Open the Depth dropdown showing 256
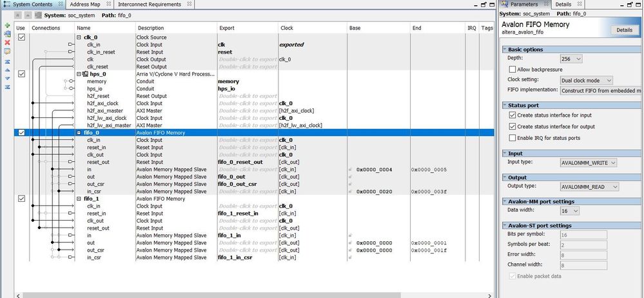This screenshot has width=644, height=298. click(570, 59)
